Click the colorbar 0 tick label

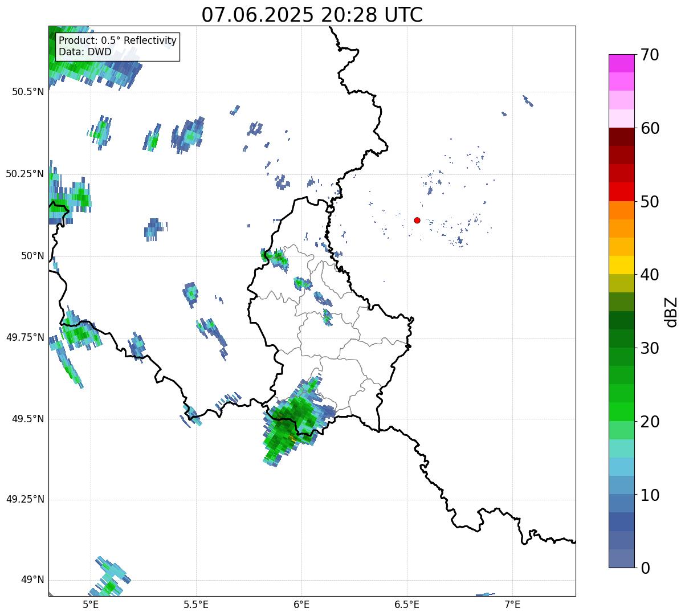(x=645, y=568)
